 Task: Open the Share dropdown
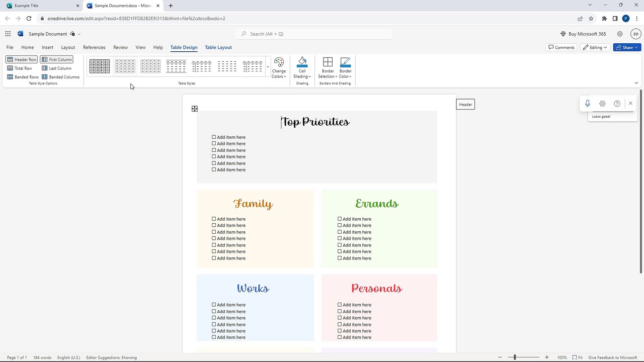(x=627, y=47)
